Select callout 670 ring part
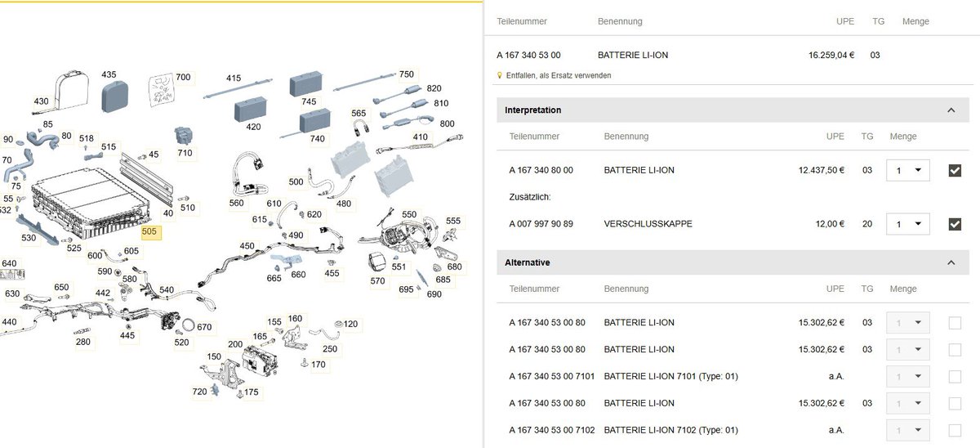980x448 pixels. coord(204,327)
